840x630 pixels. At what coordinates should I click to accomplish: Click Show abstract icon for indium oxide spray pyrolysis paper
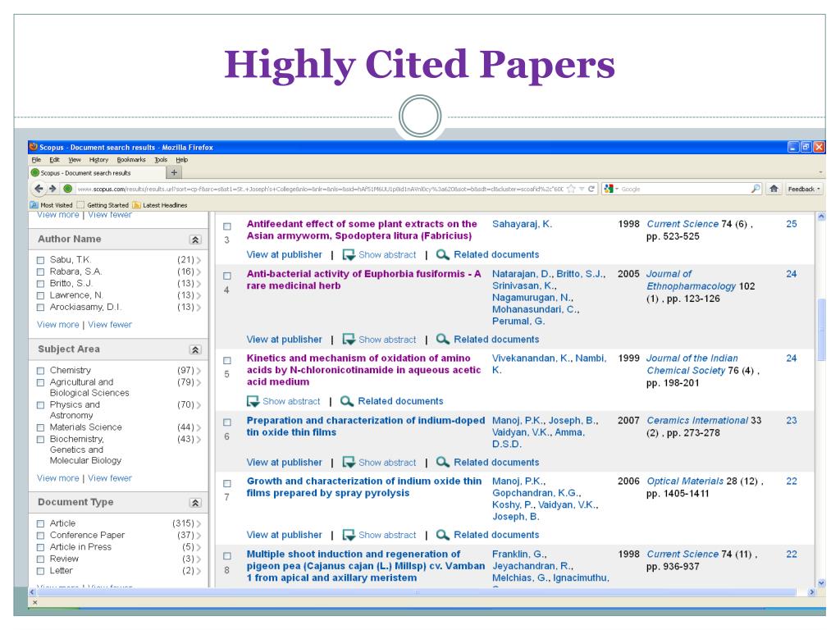tap(349, 535)
